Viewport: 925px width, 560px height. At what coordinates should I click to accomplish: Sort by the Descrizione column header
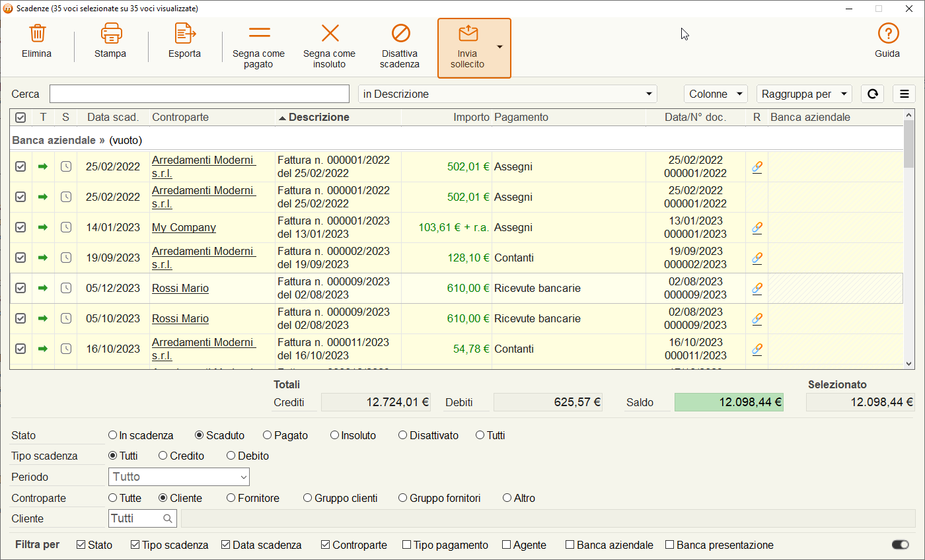coord(338,117)
